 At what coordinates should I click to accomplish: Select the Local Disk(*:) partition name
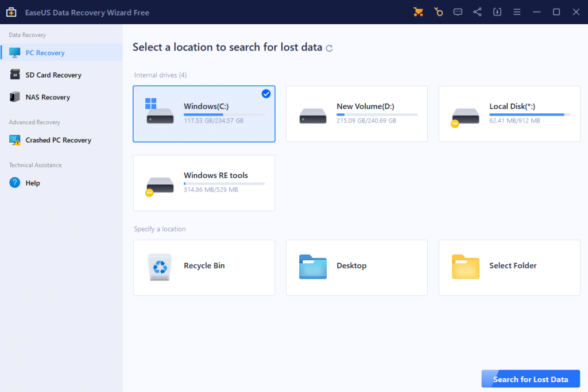point(512,106)
